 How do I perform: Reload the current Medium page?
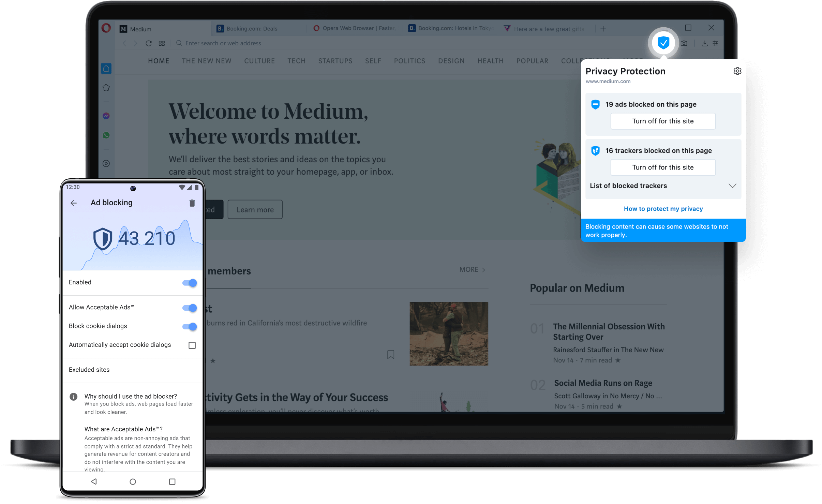148,43
